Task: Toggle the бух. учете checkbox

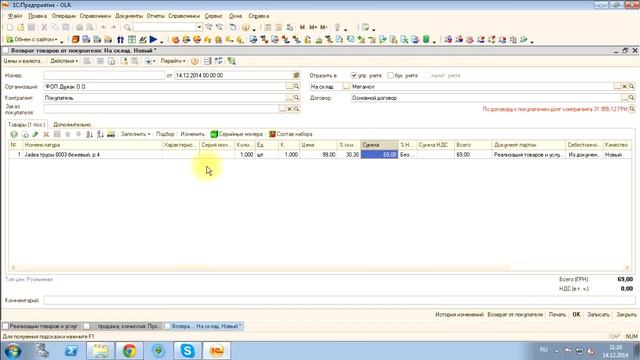Action: click(x=391, y=76)
